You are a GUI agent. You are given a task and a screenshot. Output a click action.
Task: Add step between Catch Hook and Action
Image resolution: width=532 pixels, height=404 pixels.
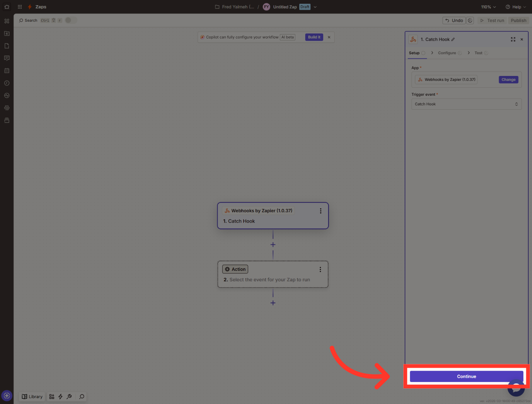tap(273, 245)
